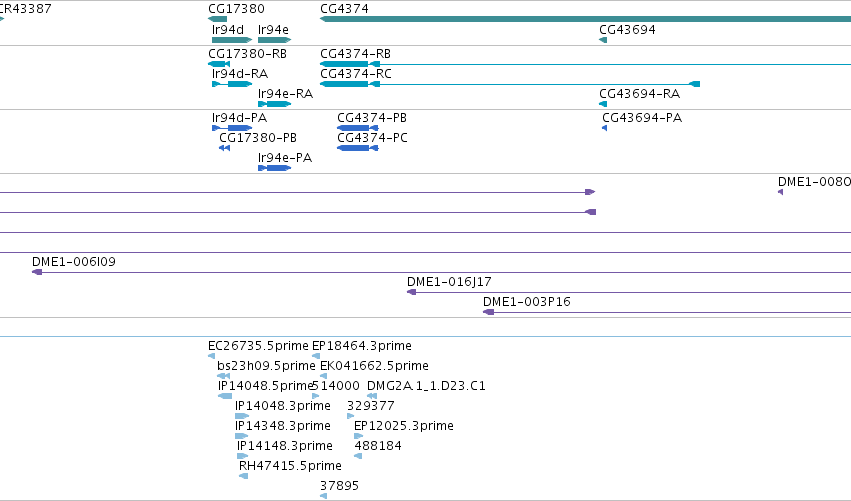
Task: Click the bs23h09.5prime EST label
Action: [266, 366]
